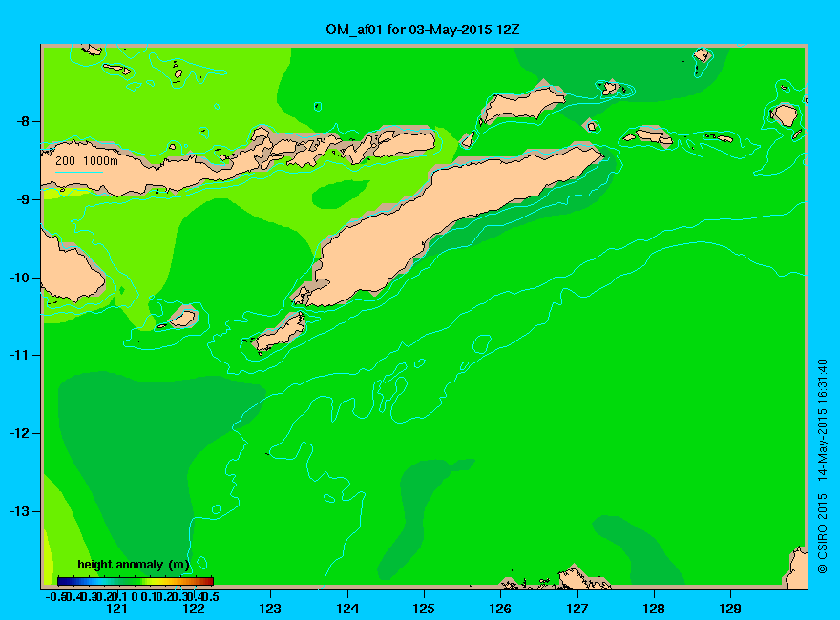Click longitude label 123
Image resolution: width=840 pixels, height=620 pixels.
tap(270, 609)
